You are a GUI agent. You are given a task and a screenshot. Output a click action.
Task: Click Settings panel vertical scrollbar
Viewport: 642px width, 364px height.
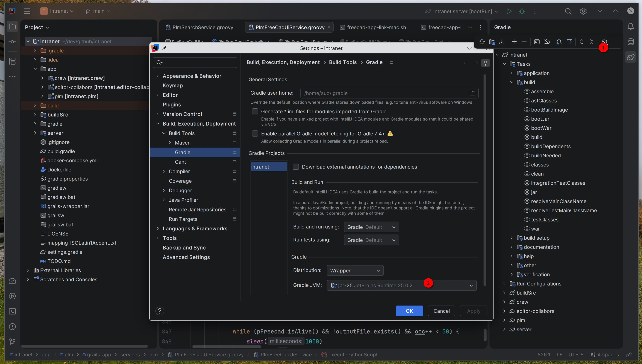(485, 180)
